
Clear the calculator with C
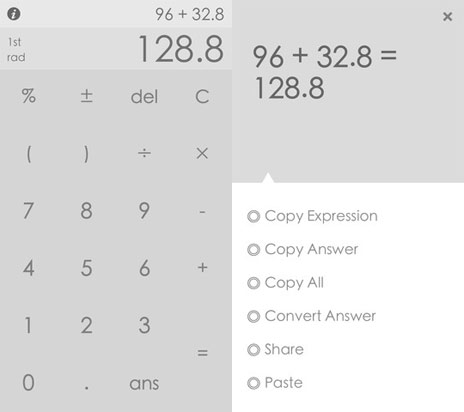click(202, 97)
